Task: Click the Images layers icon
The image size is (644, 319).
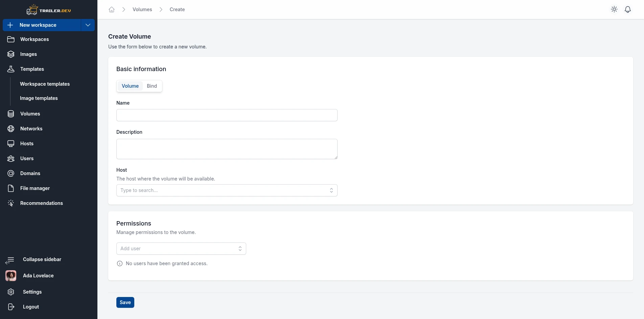Action: [11, 54]
